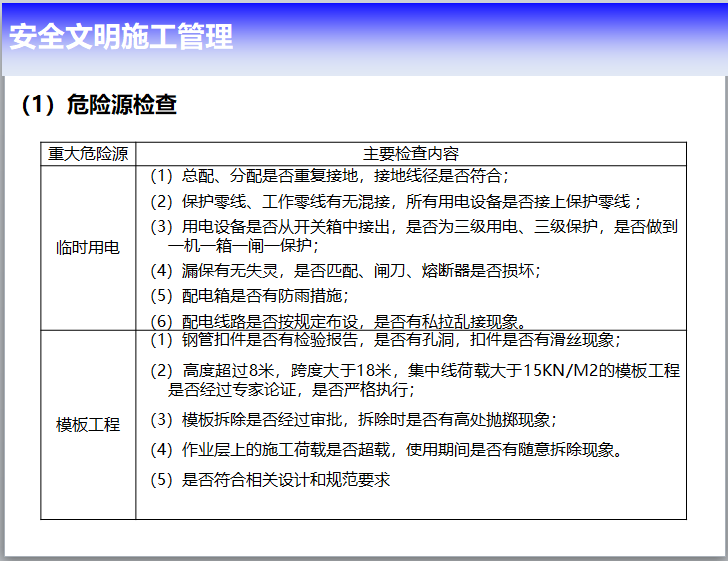Click the 重大危险源 table header cell
Viewport: 728px width, 561px height.
(x=88, y=154)
